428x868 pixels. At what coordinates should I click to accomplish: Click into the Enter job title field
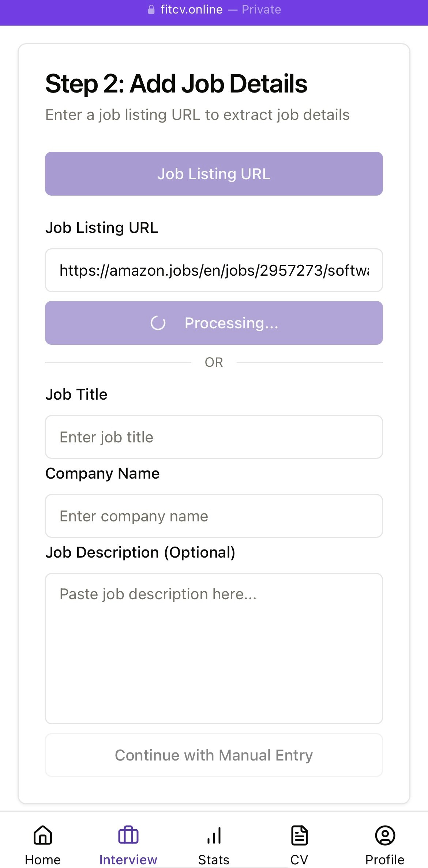click(x=214, y=437)
